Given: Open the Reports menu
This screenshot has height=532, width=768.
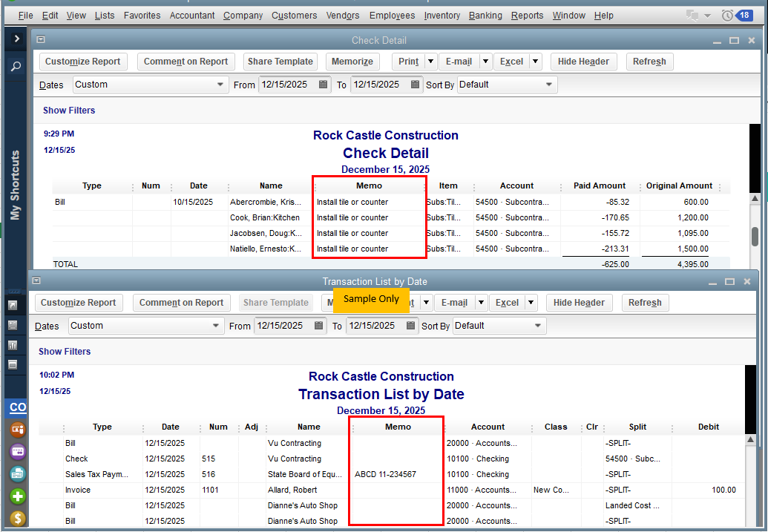Looking at the screenshot, I should [x=527, y=16].
